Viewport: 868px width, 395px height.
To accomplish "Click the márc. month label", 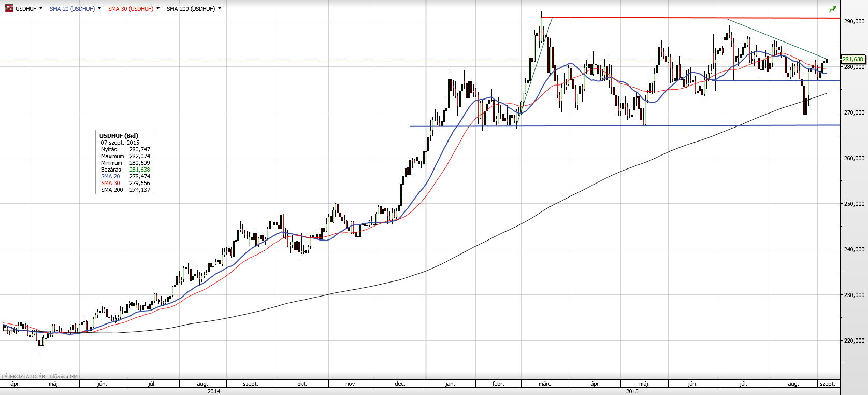I will click(545, 384).
